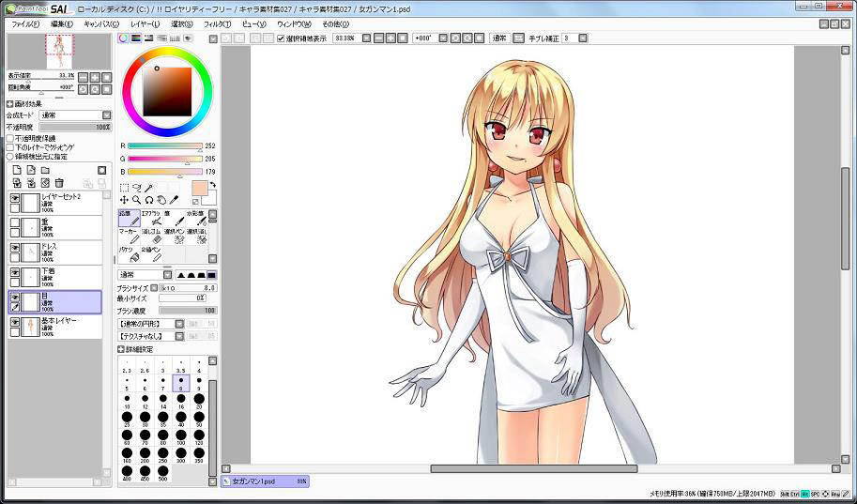Open the 合成モード blending mode dropdown
The width and height of the screenshot is (857, 504).
pos(74,115)
